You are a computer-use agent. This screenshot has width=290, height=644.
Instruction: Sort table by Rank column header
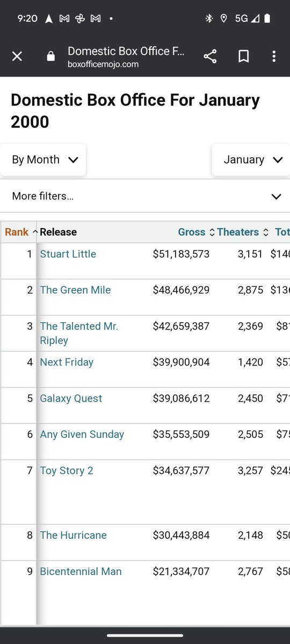click(x=20, y=232)
